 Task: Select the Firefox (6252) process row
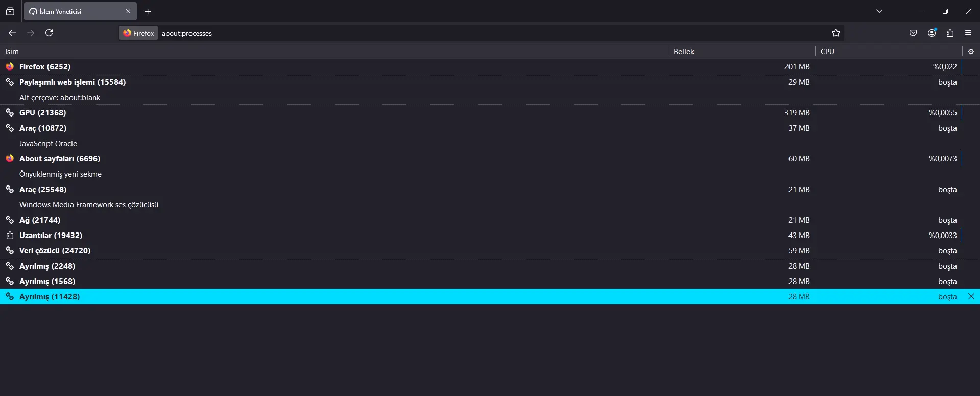pos(490,66)
